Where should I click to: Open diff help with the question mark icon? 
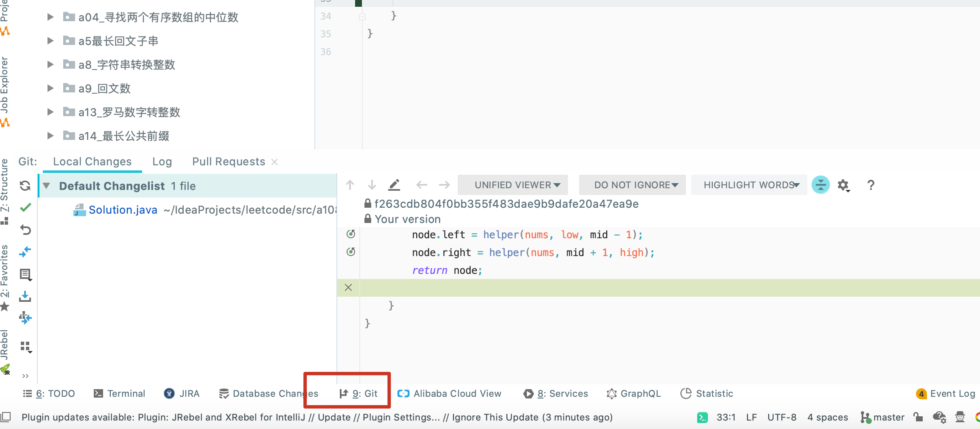click(x=871, y=185)
